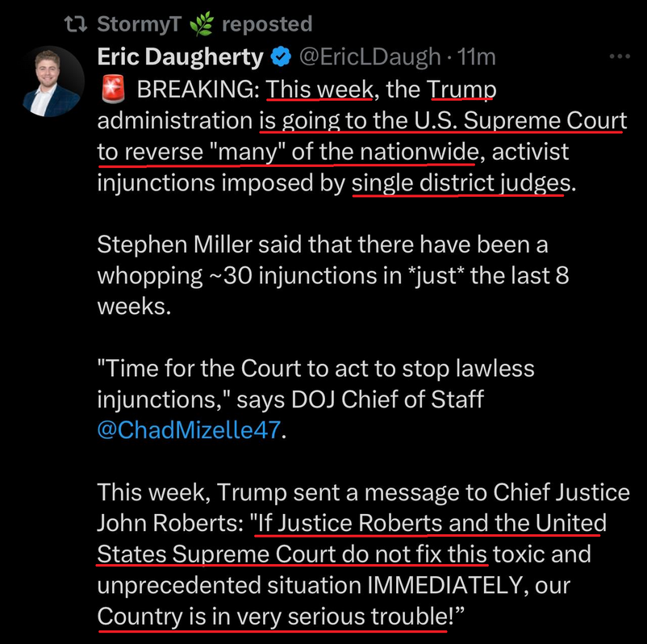The height and width of the screenshot is (644, 647).
Task: Click the Eric Daugherty display name
Action: [x=180, y=57]
